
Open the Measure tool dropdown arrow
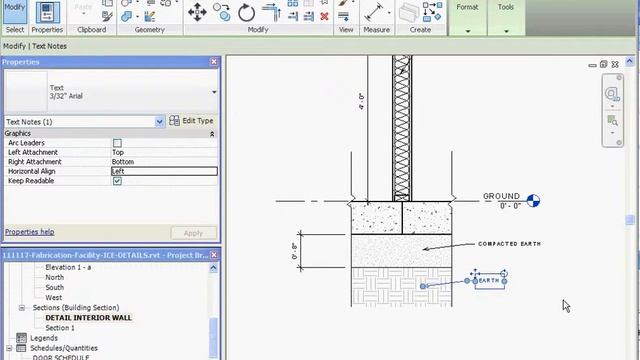tap(389, 13)
